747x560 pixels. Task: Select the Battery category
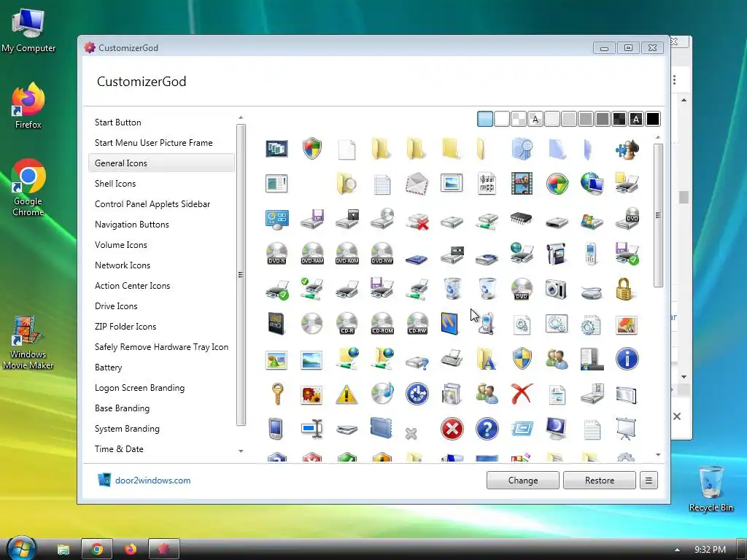click(108, 367)
